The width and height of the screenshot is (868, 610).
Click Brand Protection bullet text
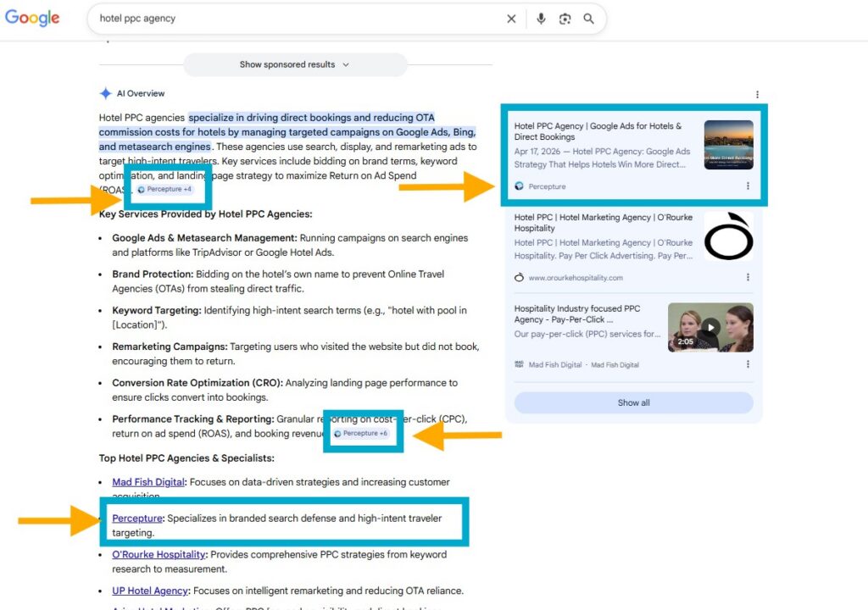(x=278, y=281)
